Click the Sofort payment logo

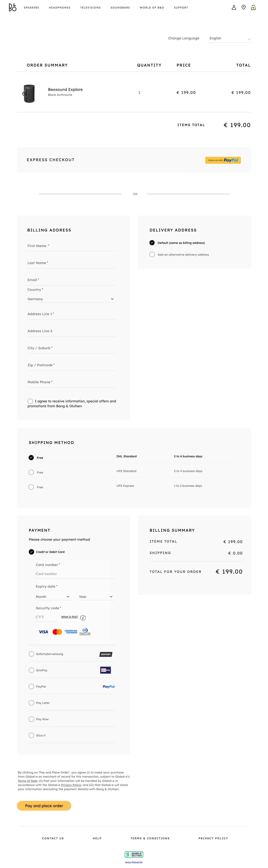click(x=106, y=654)
